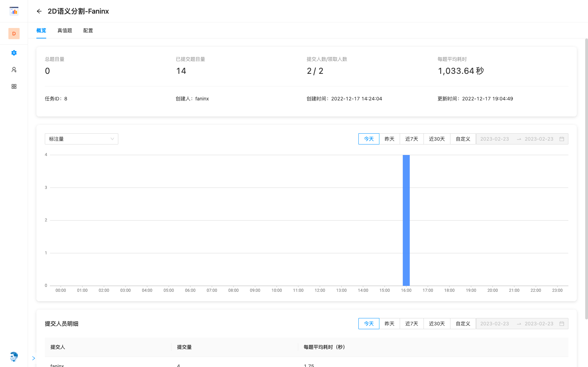Expand the sidebar with the chevron arrow

coord(34,358)
